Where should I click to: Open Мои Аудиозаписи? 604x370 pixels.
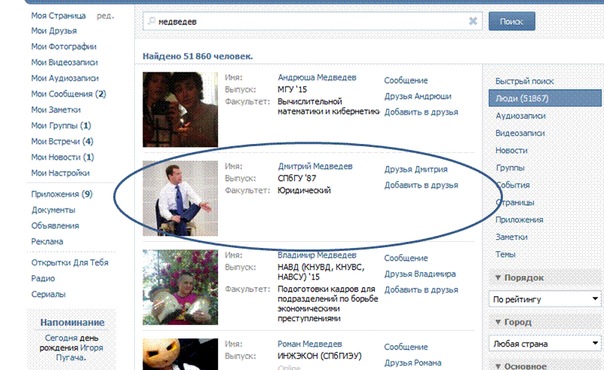(65, 78)
